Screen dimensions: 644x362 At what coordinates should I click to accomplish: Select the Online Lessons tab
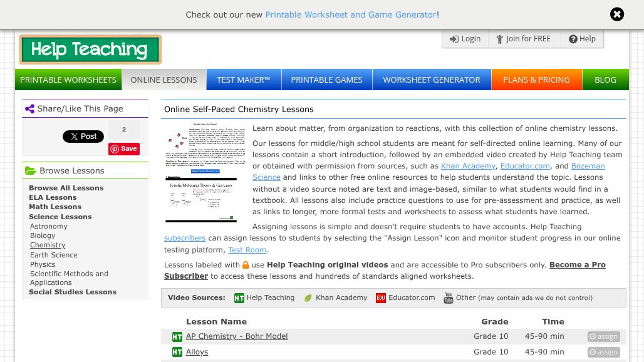pyautogui.click(x=164, y=80)
